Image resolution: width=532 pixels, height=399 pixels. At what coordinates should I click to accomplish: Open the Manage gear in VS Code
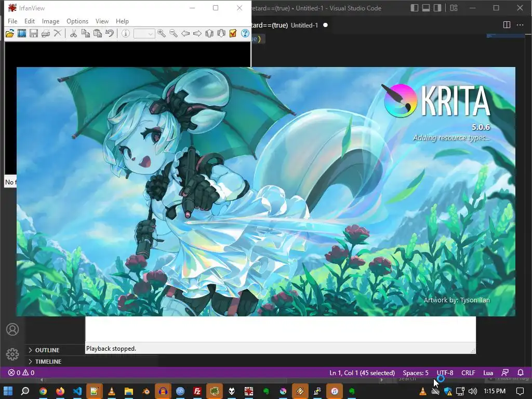(x=12, y=354)
